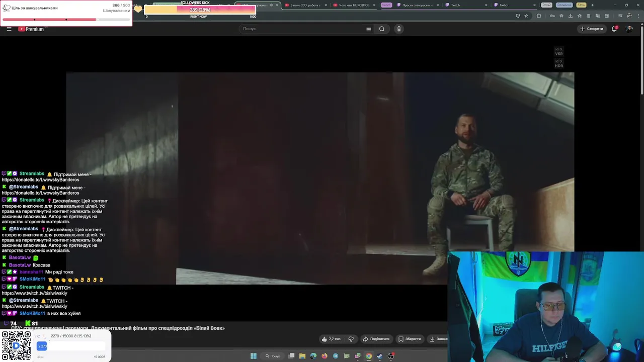Switch to Chrome on the taskbar

pos(369,356)
